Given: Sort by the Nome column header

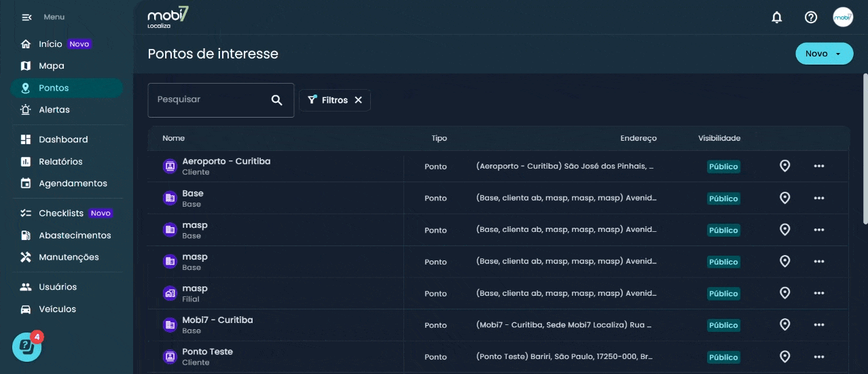Looking at the screenshot, I should [x=173, y=138].
